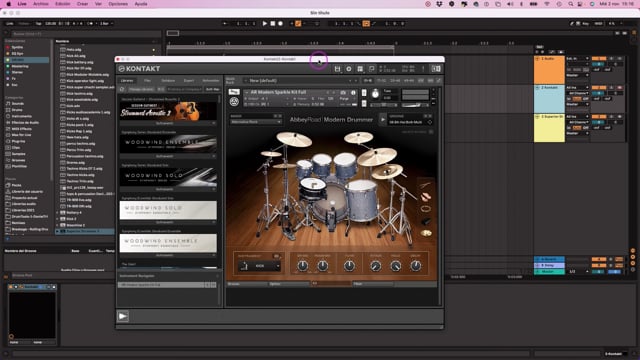Start playback in Ableton transport
The height and width of the screenshot is (360, 640).
[x=265, y=24]
